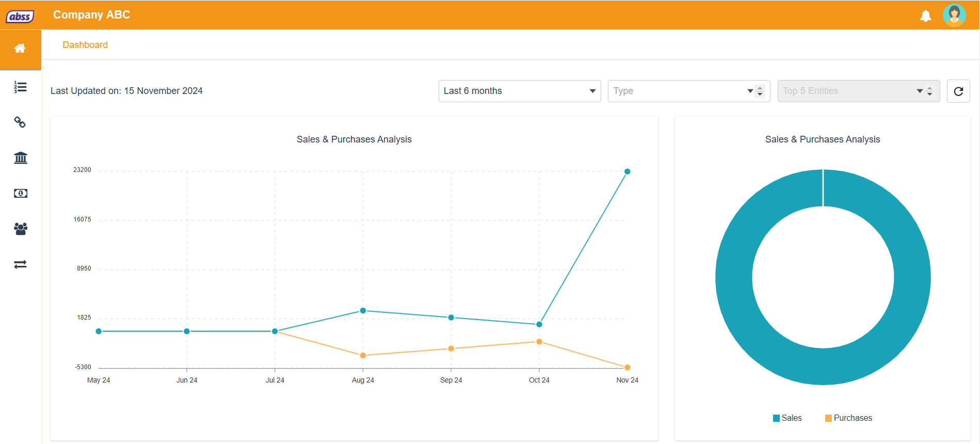Click the Nov 24 sales data point
Image resolution: width=980 pixels, height=444 pixels.
[627, 171]
